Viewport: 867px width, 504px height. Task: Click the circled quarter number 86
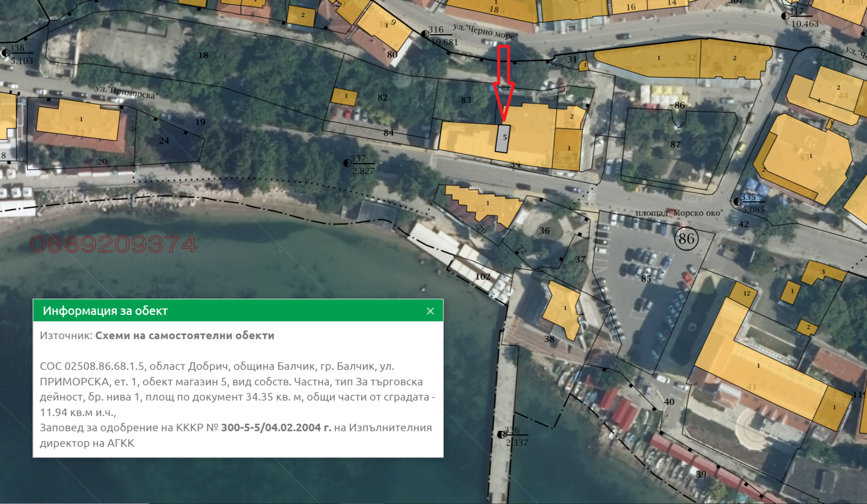[x=686, y=239]
